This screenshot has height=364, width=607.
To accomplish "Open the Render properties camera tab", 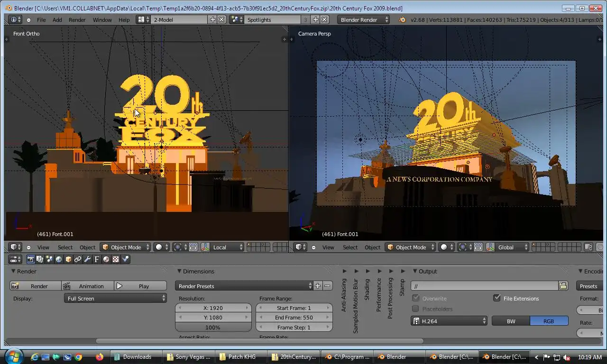I will 31,259.
